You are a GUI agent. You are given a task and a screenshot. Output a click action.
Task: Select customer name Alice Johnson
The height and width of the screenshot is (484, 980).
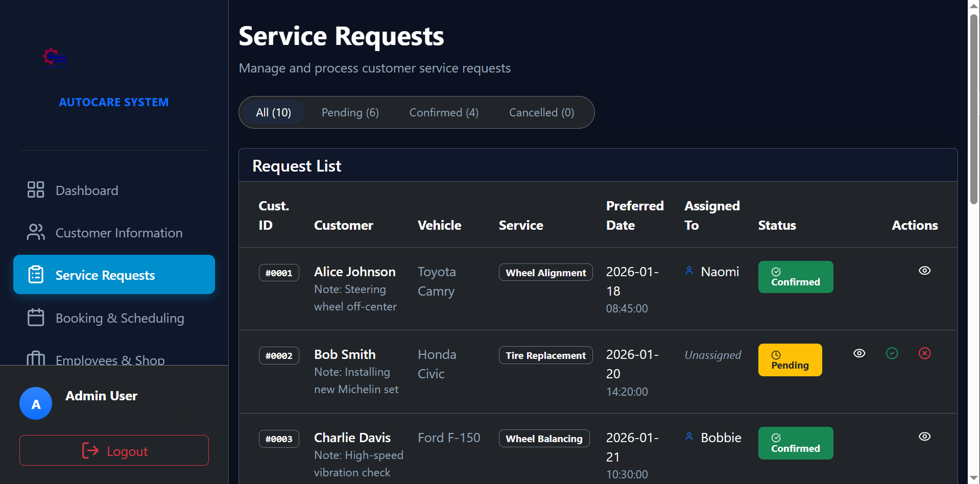354,272
